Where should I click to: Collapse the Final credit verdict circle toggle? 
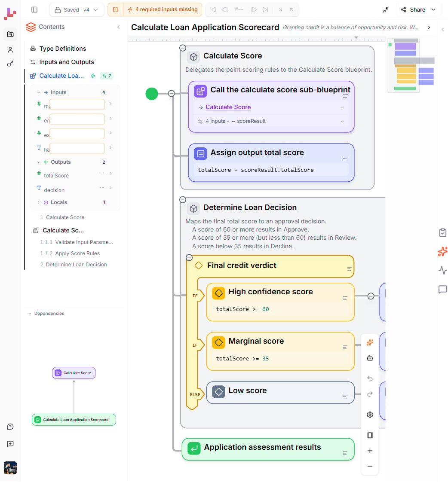tap(189, 258)
